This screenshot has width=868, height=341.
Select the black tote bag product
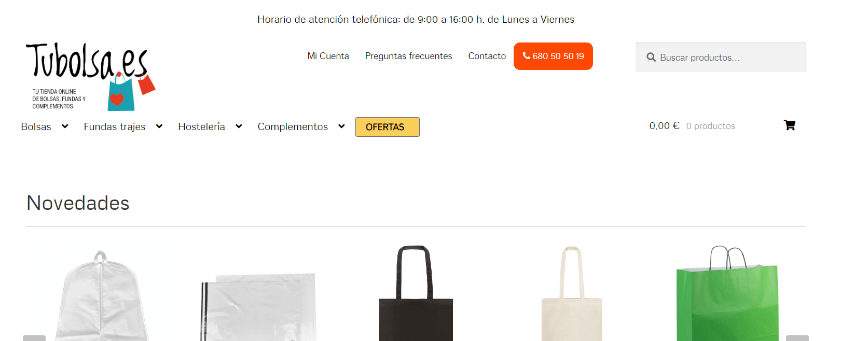tap(416, 293)
